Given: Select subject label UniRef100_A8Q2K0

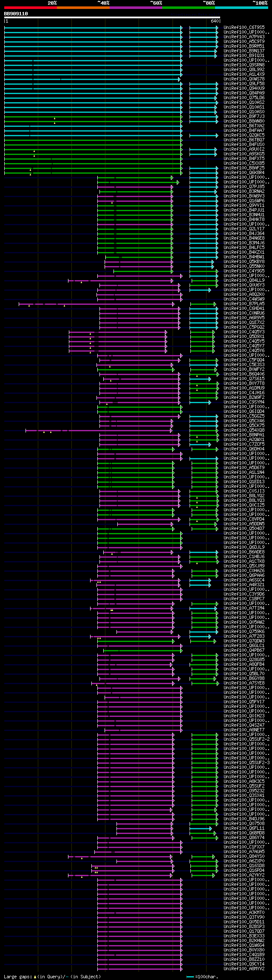Looking at the screenshot, I should (x=244, y=294).
